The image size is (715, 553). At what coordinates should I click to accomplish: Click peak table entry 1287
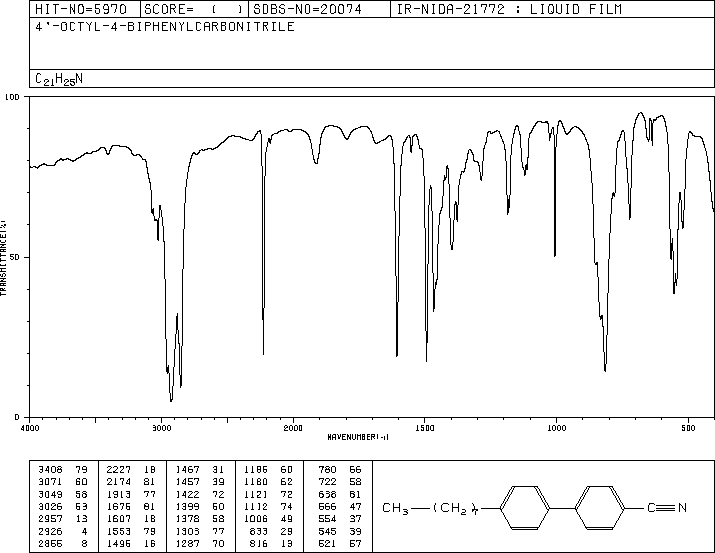187,543
